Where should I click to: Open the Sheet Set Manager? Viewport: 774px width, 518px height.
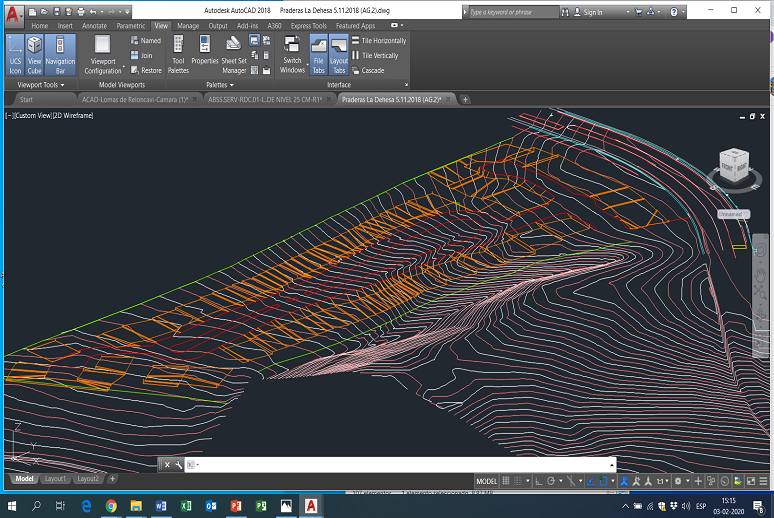(x=234, y=55)
